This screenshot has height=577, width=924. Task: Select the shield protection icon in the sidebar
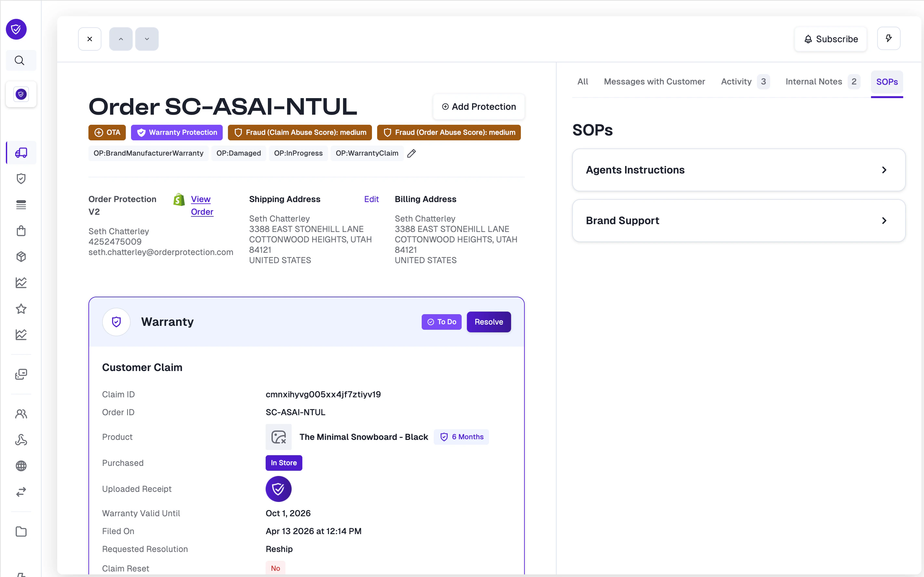coord(21,178)
